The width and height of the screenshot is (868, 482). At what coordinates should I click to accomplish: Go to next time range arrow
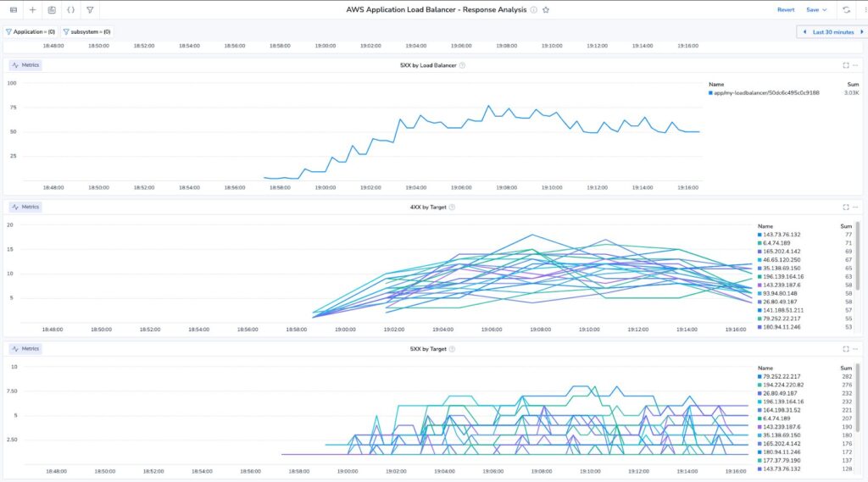coord(862,32)
